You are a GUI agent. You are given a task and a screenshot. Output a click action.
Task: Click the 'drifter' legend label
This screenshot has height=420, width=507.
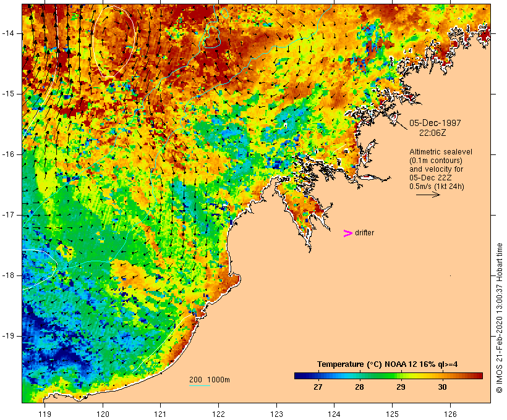pyautogui.click(x=364, y=233)
